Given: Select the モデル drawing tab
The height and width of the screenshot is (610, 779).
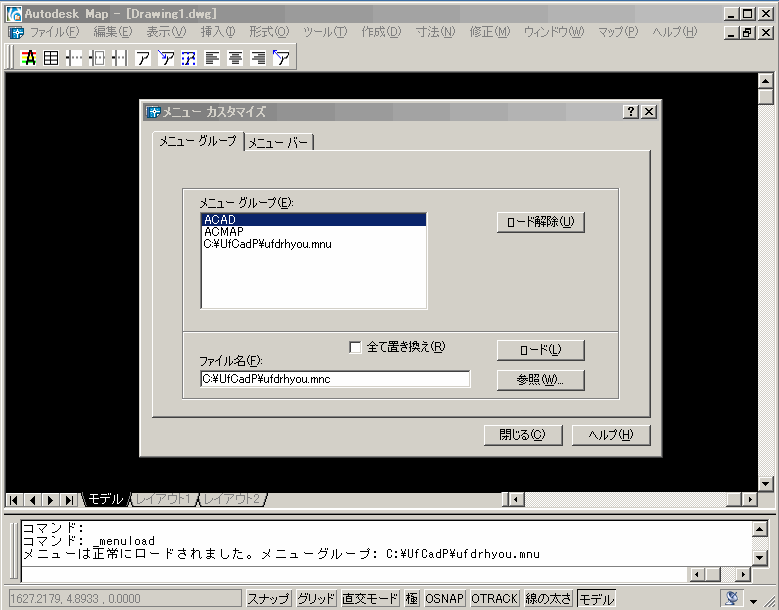Looking at the screenshot, I should [x=105, y=499].
